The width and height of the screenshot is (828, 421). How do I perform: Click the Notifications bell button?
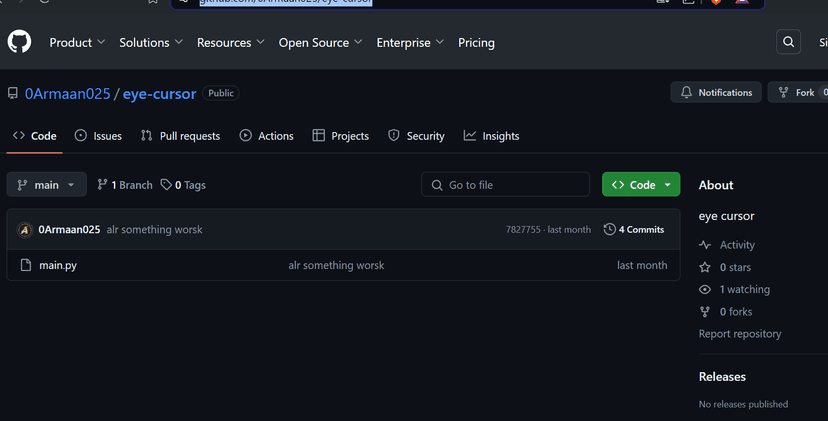(x=715, y=93)
